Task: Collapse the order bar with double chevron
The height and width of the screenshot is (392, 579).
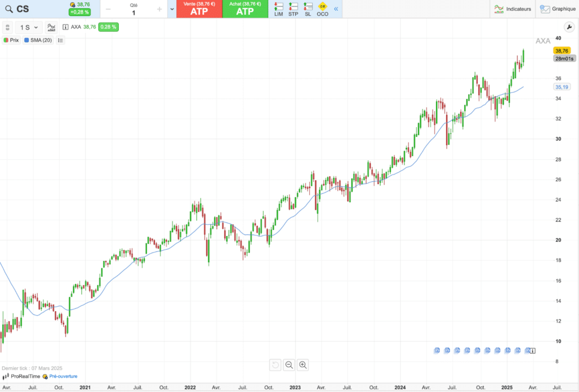Action: tap(336, 9)
